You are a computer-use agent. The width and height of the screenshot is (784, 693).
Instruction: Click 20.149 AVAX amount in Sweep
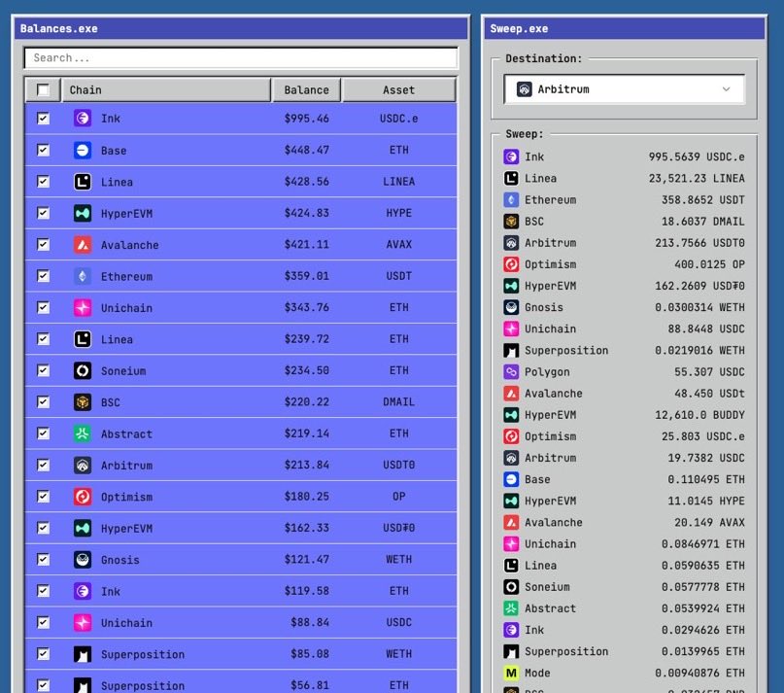click(x=709, y=523)
